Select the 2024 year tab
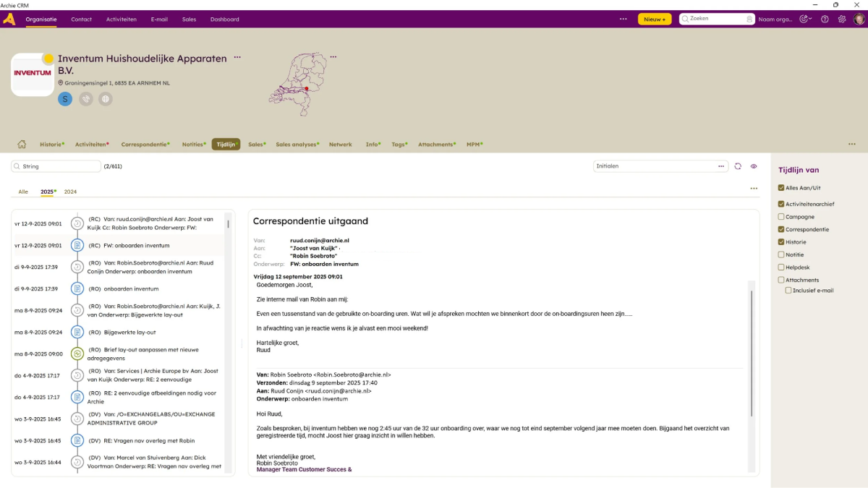868x488 pixels. pyautogui.click(x=70, y=192)
